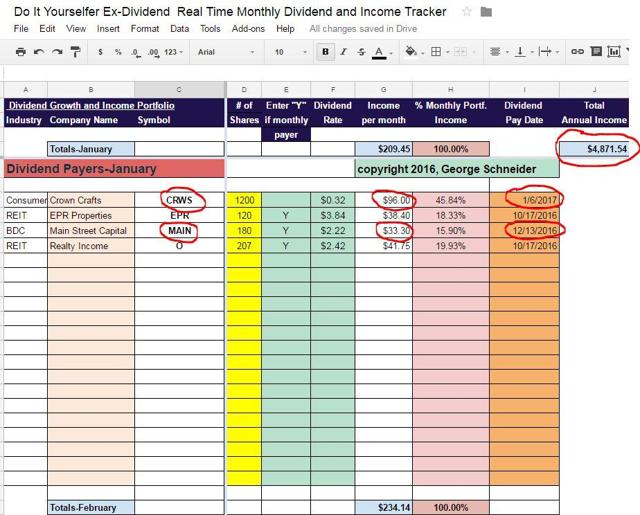Open vertical align options
The image size is (640, 515).
click(x=520, y=51)
